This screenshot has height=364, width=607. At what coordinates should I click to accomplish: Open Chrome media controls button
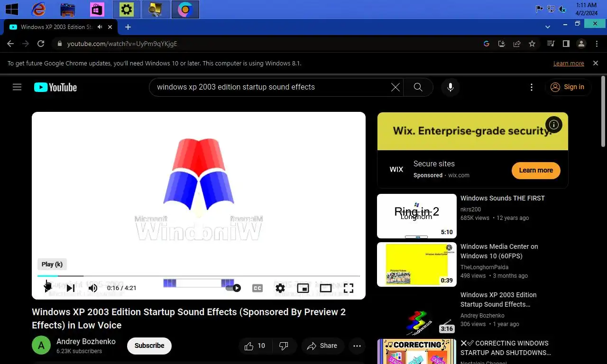click(x=551, y=44)
